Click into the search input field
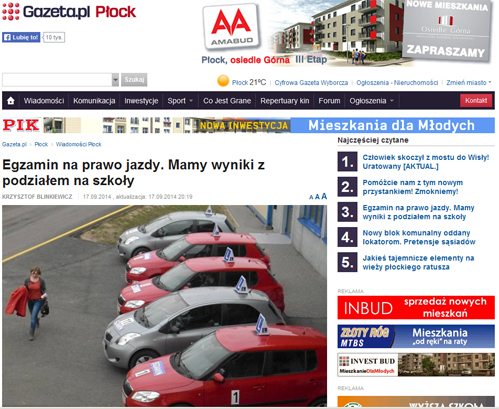499x409 pixels. coord(57,80)
